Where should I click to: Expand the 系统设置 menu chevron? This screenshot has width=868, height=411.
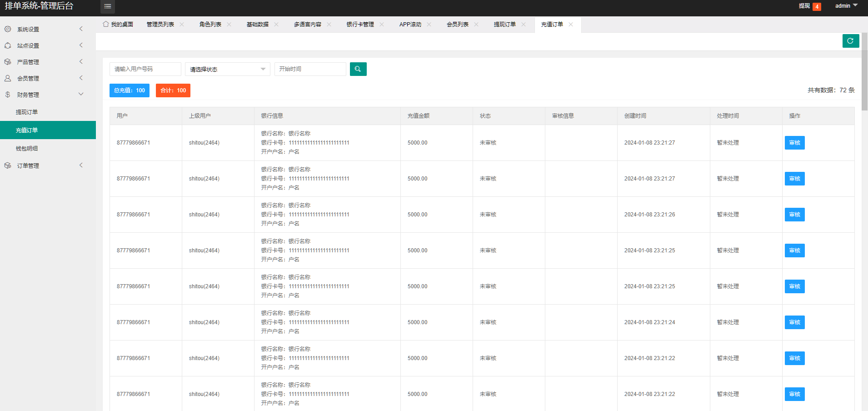click(80, 29)
